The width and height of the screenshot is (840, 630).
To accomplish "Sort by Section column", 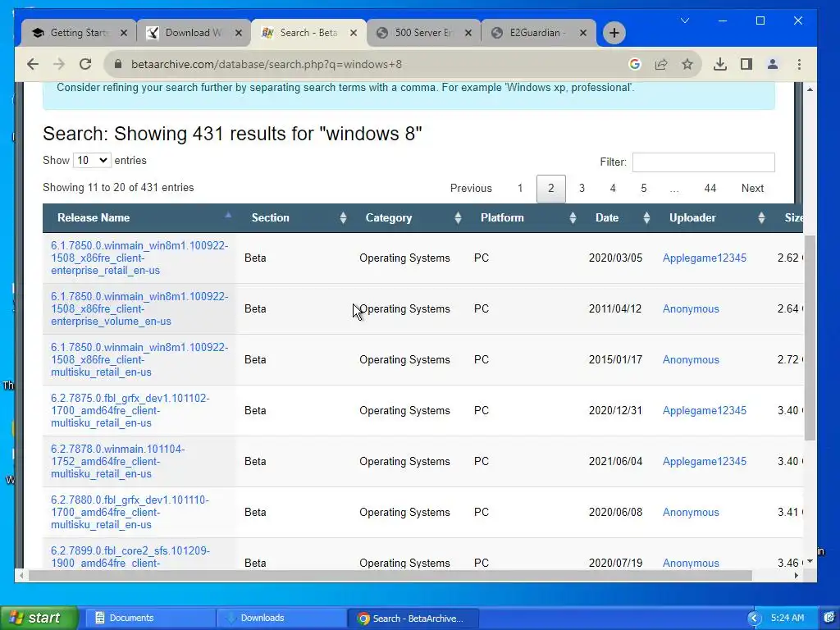I will (x=294, y=218).
